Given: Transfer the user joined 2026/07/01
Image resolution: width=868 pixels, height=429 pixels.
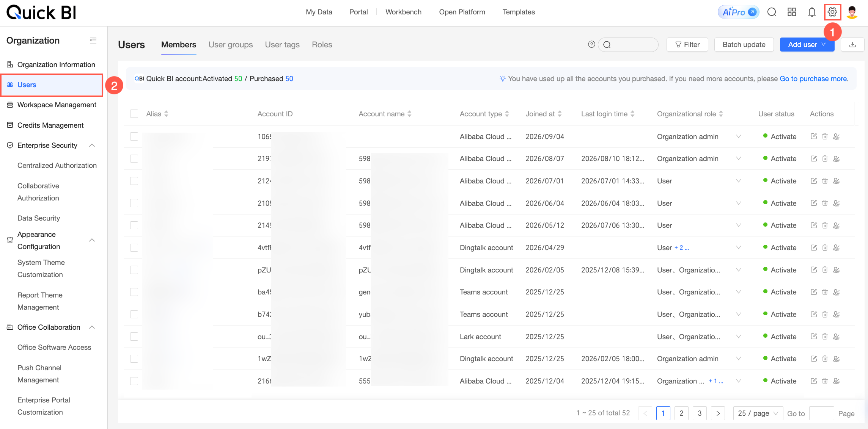Looking at the screenshot, I should [836, 181].
